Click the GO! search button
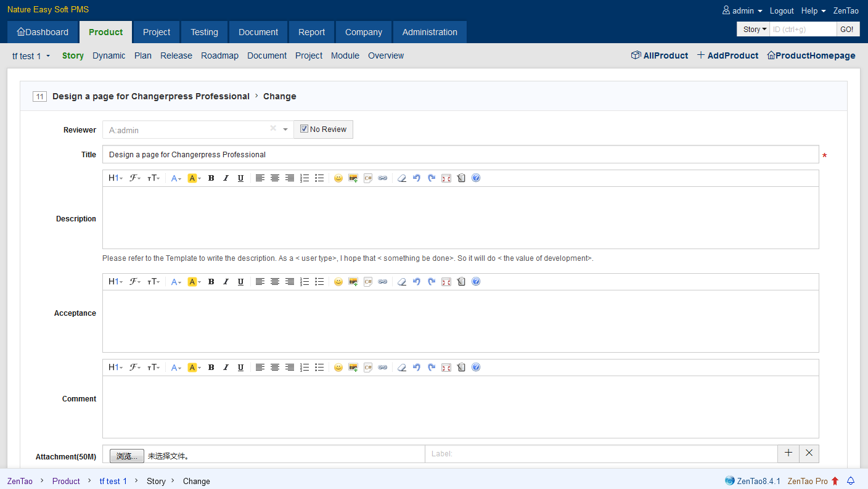This screenshot has height=489, width=868. 847,29
